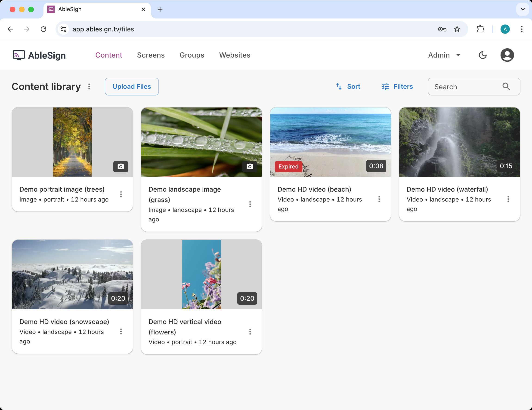The image size is (532, 410).
Task: Focus the Search input field
Action: point(465,87)
